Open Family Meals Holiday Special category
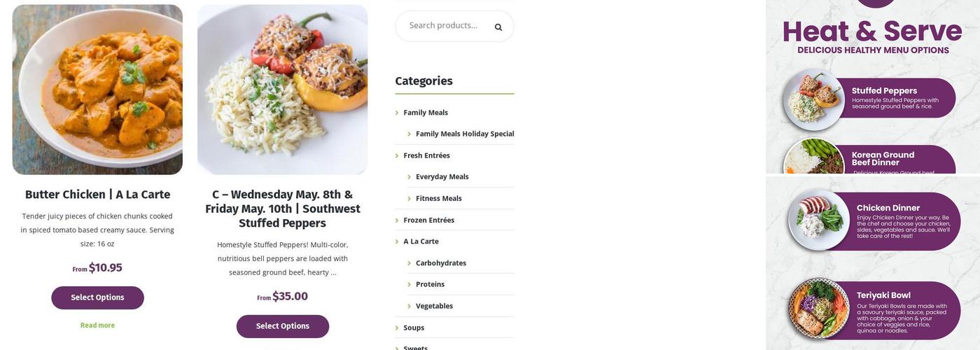 465,134
